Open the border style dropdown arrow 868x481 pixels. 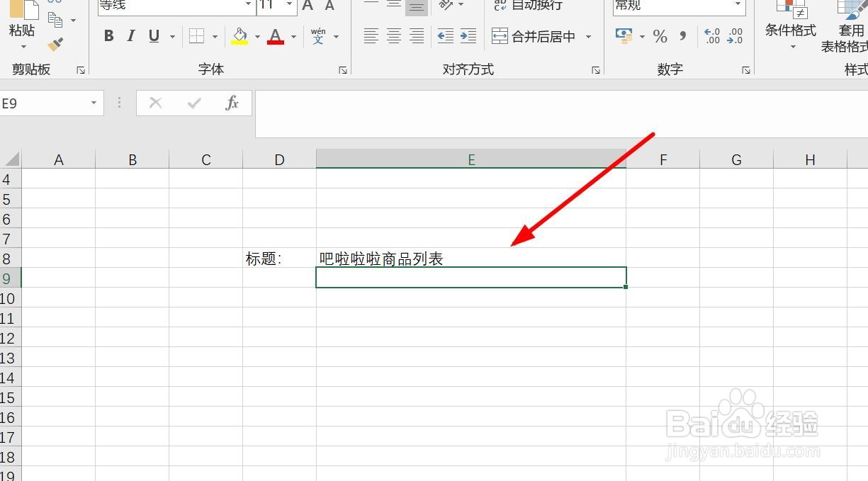214,36
